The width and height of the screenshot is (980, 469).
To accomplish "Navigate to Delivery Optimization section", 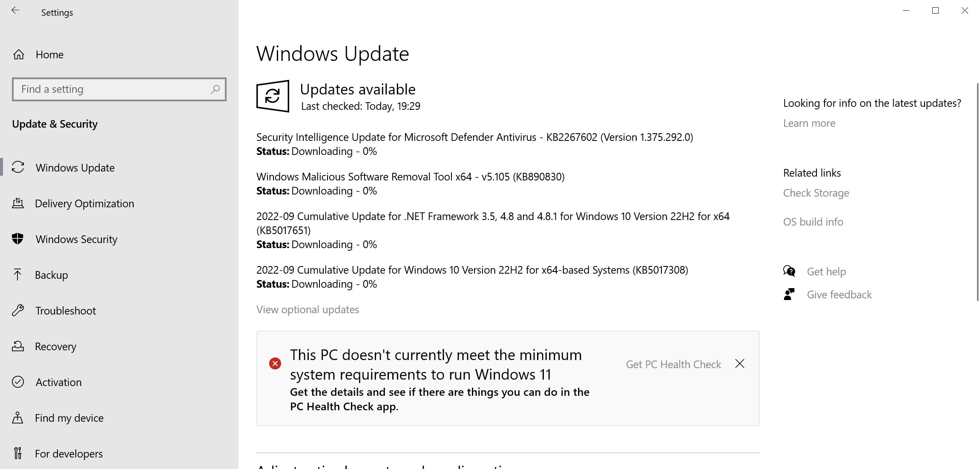I will pos(84,203).
